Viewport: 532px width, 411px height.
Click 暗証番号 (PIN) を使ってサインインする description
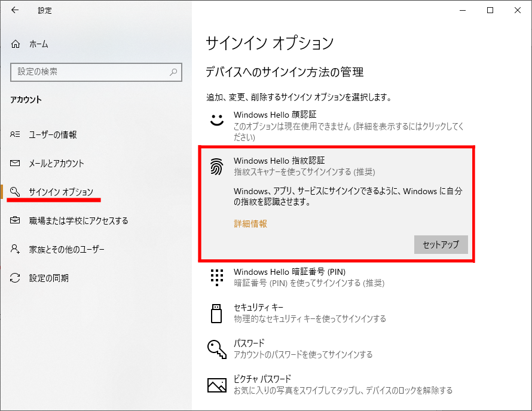coord(309,283)
